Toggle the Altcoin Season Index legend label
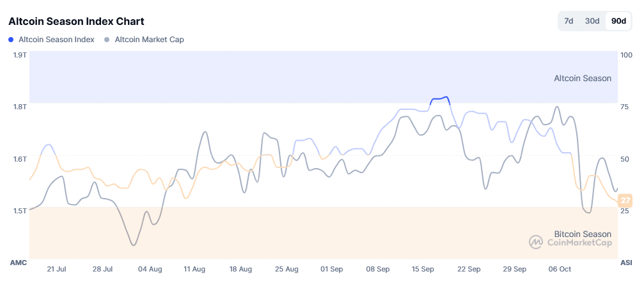The height and width of the screenshot is (306, 644). 56,40
